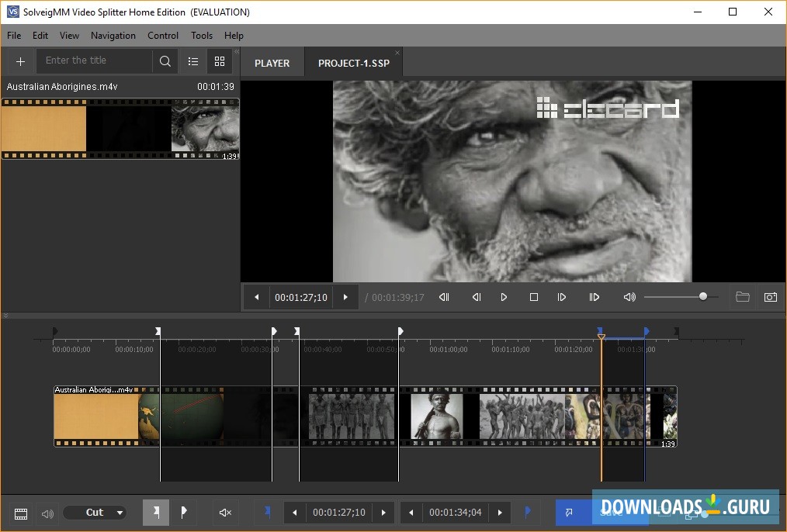Take a snapshot with camera icon
Image resolution: width=787 pixels, height=532 pixels.
771,297
